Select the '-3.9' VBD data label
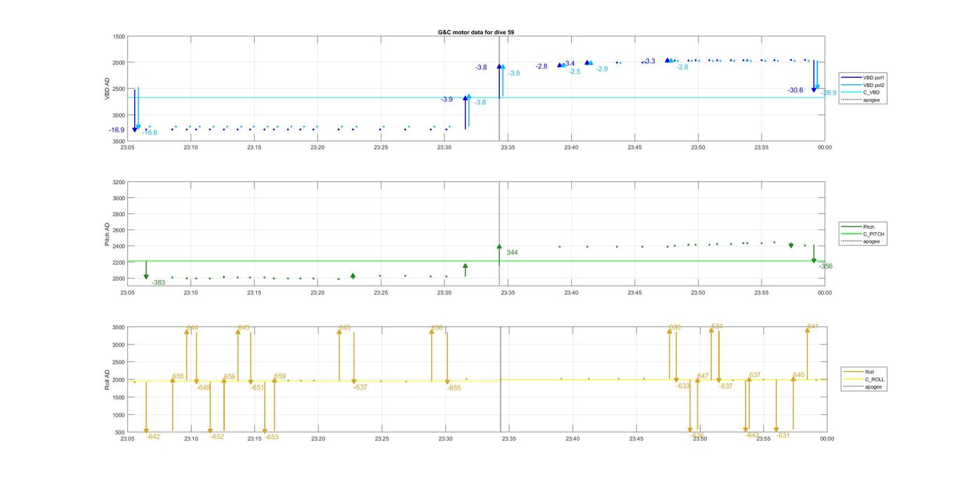This screenshot has height=485, width=980. [447, 99]
